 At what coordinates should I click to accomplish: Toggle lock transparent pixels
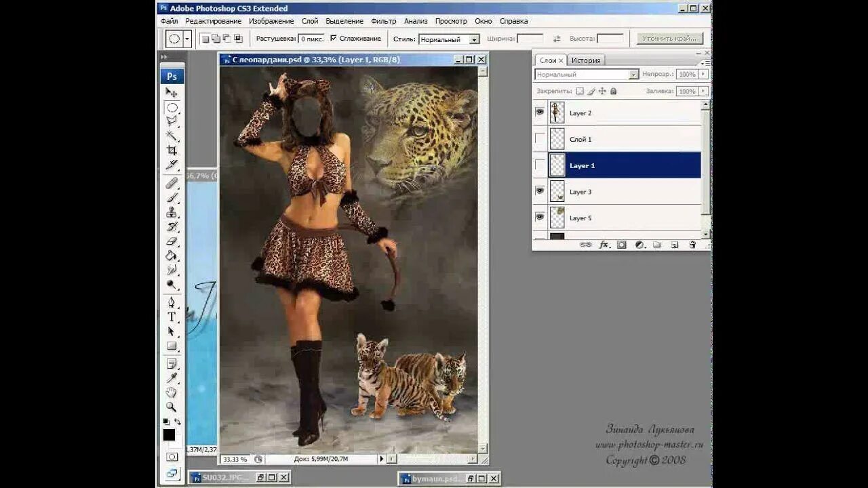(580, 91)
